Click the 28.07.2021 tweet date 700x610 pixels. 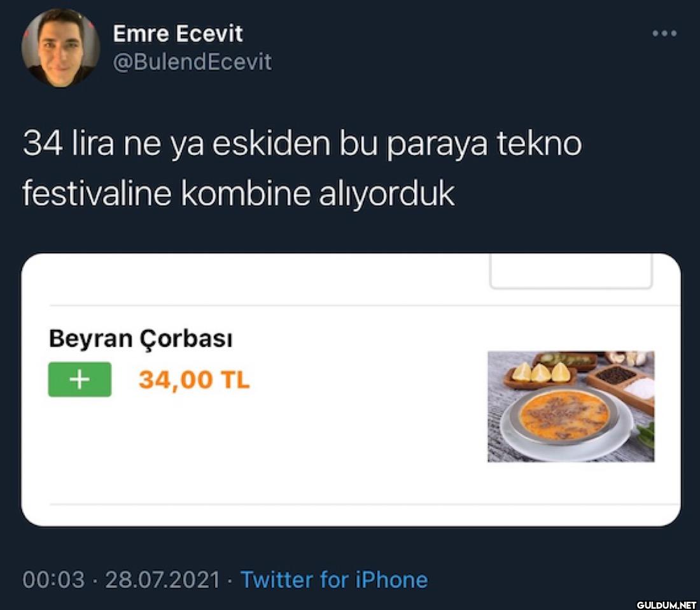tap(162, 579)
